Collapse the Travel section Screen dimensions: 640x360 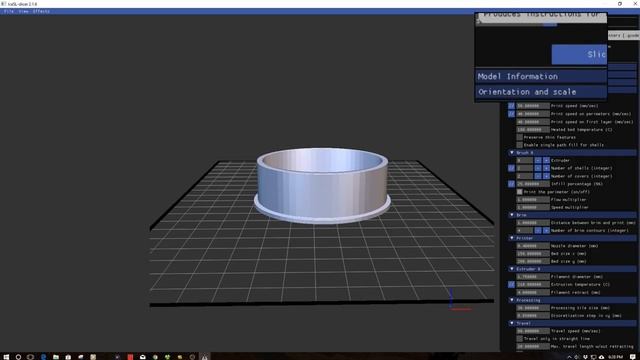[x=571, y=323]
